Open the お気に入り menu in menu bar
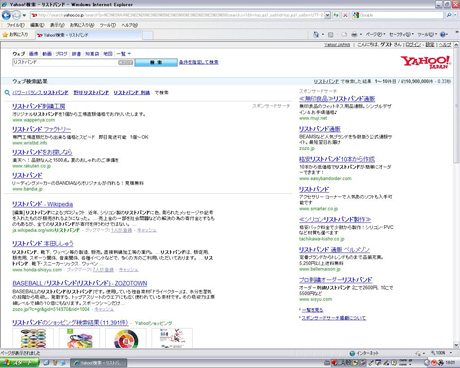The height and width of the screenshot is (368, 460). tap(82, 25)
